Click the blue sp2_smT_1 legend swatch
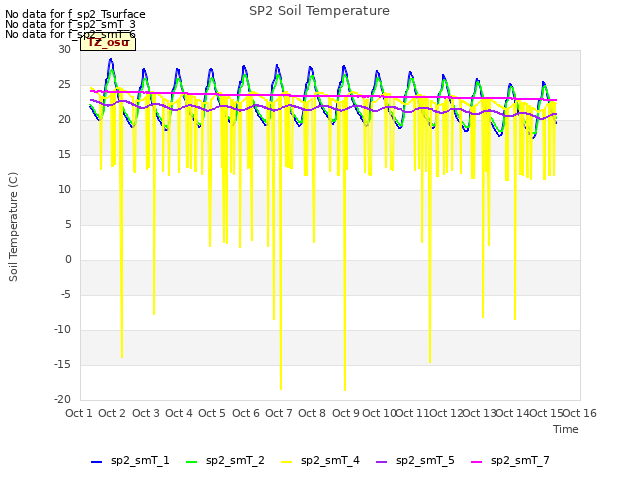This screenshot has height=480, width=640. point(96,462)
